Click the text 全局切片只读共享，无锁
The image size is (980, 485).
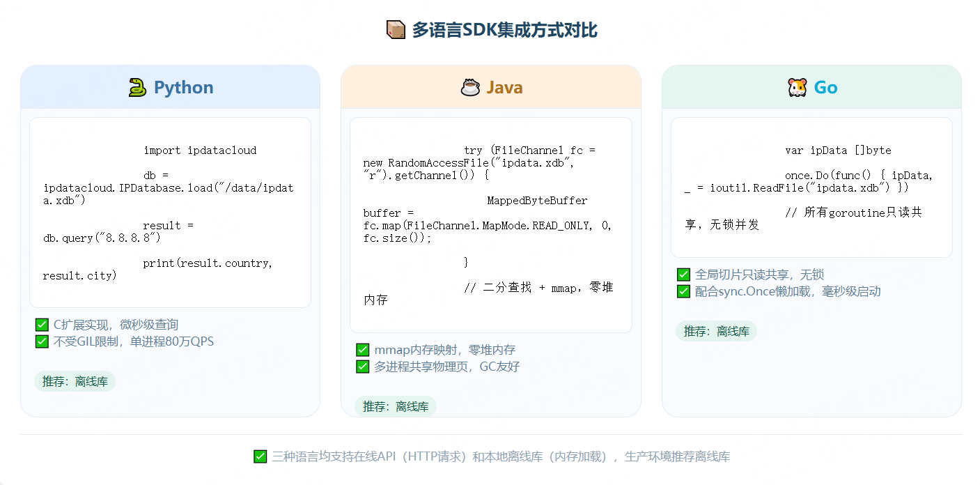point(759,275)
